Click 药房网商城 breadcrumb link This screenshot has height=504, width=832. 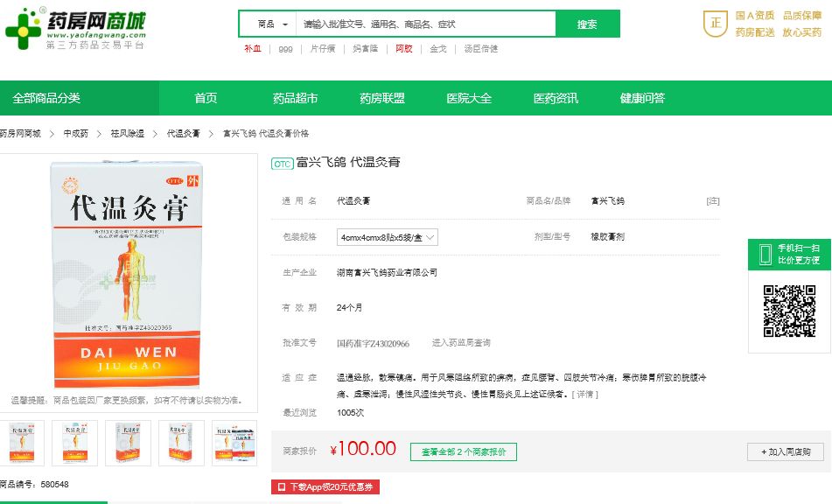(20, 134)
